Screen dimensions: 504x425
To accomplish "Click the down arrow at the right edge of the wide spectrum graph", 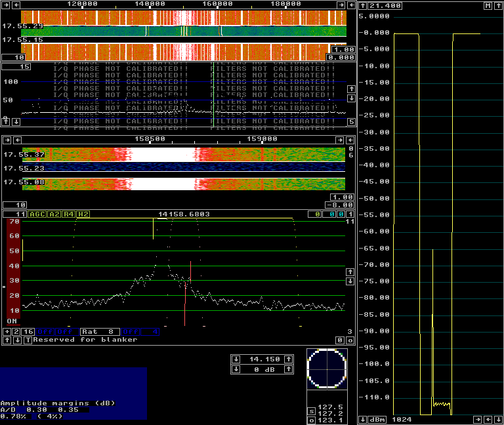I will coord(351,98).
